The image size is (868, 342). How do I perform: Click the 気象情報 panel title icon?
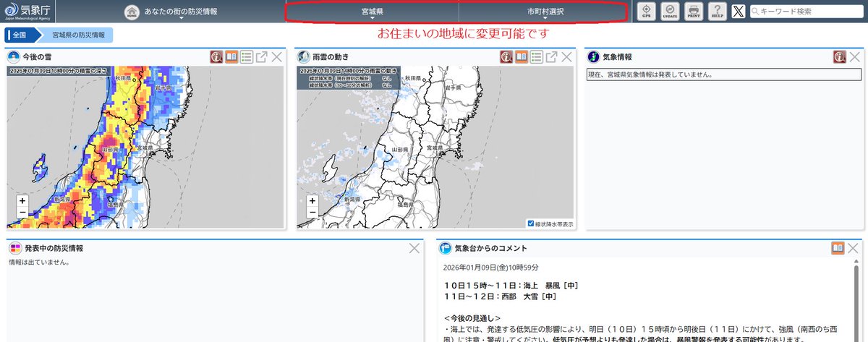point(593,56)
